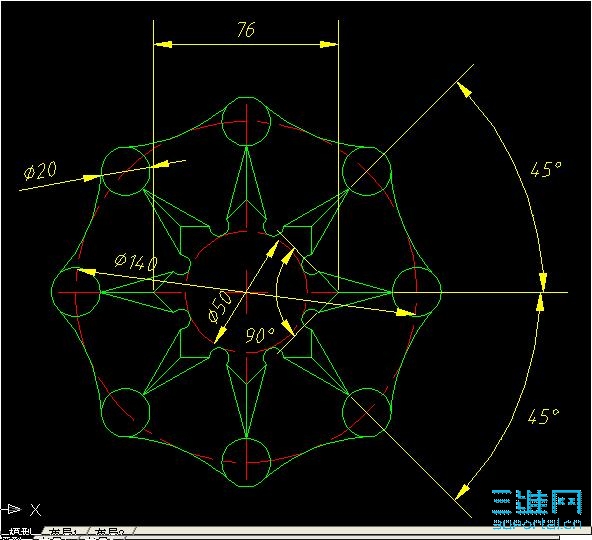Select the Ø50 diameter dimension text
This screenshot has height=540, width=592.
[x=220, y=307]
